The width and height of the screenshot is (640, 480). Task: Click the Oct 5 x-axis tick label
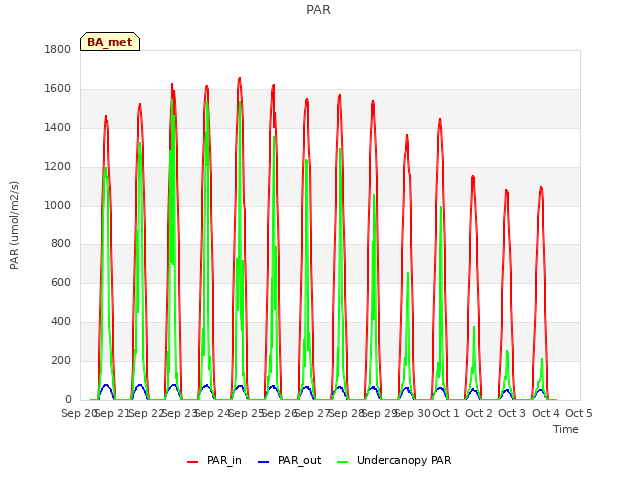coord(579,413)
